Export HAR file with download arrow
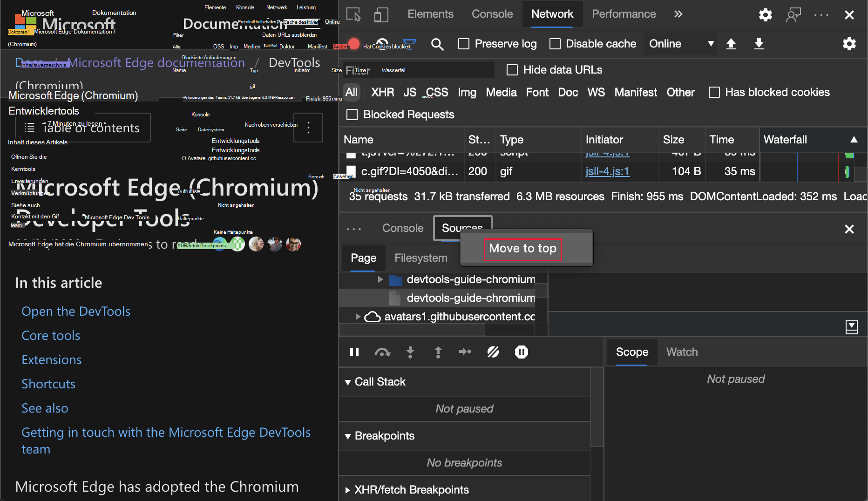868x501 pixels. [759, 44]
